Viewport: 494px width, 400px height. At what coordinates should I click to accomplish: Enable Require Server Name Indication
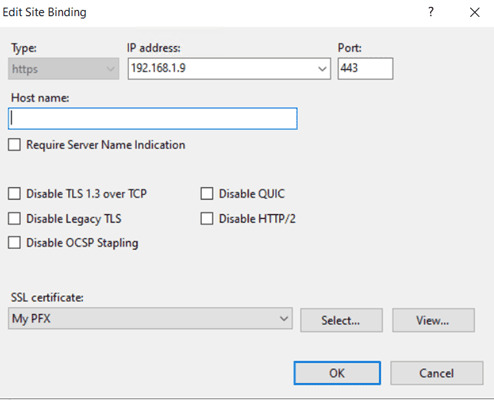[14, 145]
